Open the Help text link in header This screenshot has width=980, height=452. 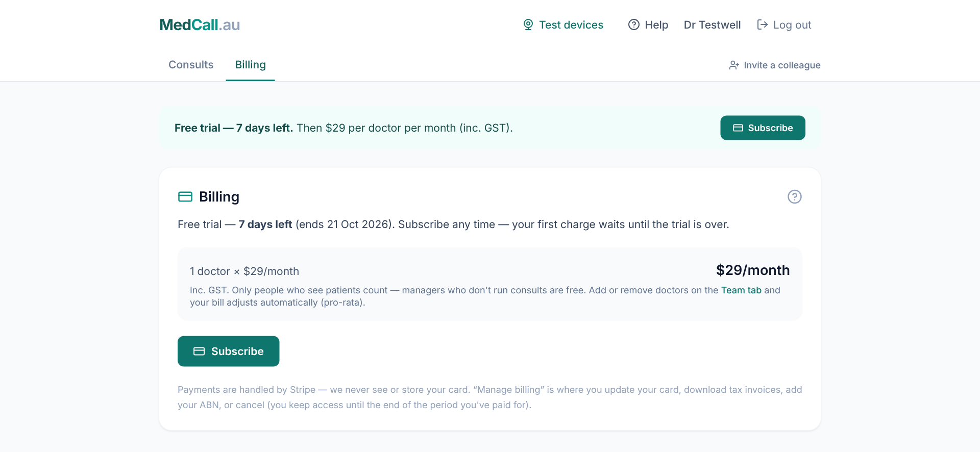point(656,24)
